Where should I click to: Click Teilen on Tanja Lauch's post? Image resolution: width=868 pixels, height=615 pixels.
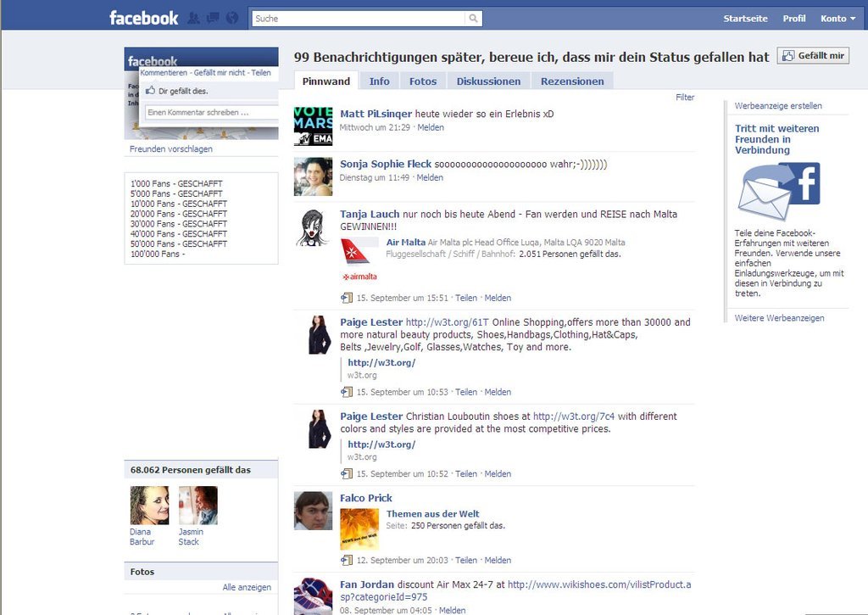pyautogui.click(x=466, y=298)
